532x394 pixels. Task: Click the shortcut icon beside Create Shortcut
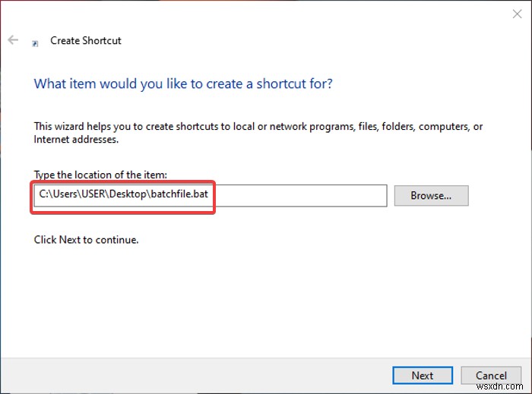click(x=35, y=43)
